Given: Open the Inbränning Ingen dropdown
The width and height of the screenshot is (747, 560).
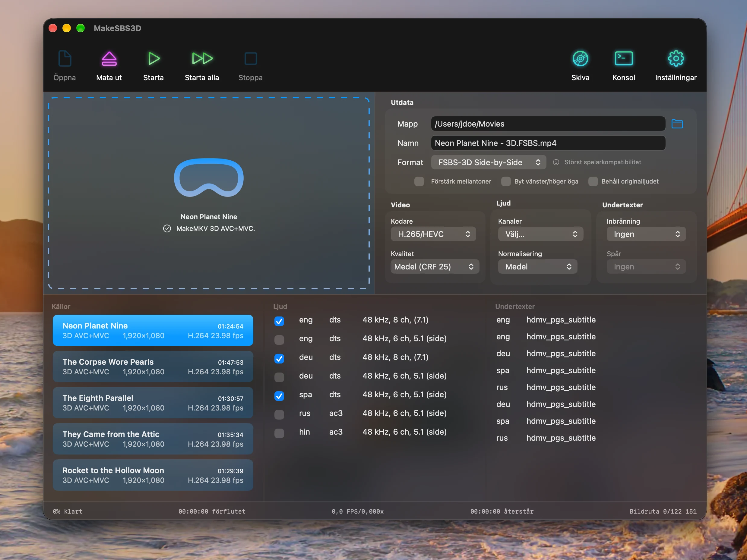Looking at the screenshot, I should (x=646, y=234).
